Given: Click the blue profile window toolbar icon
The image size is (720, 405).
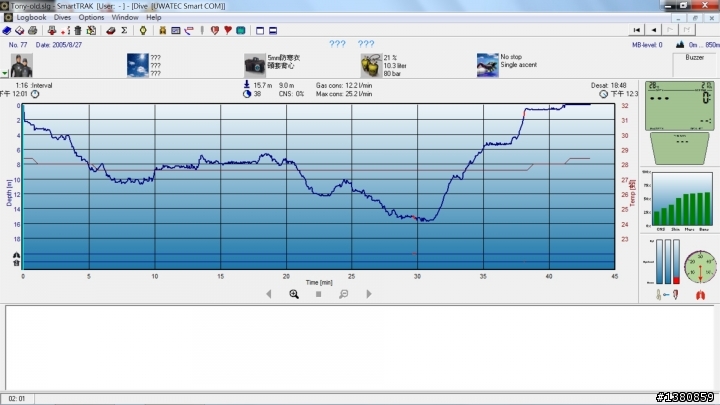Looking at the screenshot, I should coord(175,31).
